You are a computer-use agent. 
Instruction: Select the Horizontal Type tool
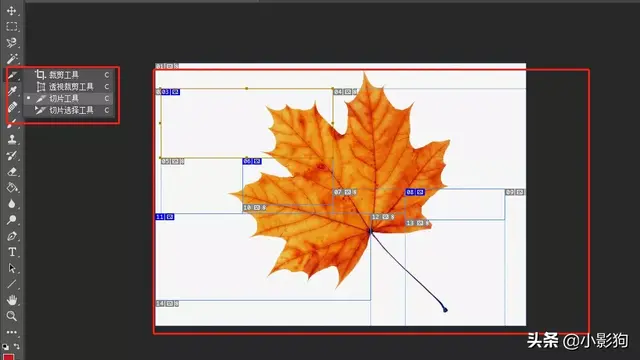pyautogui.click(x=12, y=252)
